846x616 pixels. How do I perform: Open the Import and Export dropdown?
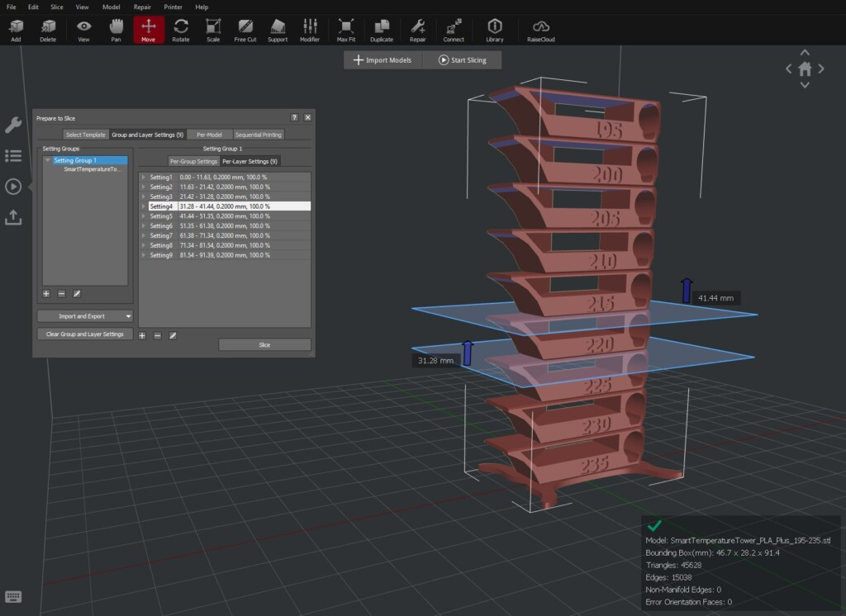(85, 315)
